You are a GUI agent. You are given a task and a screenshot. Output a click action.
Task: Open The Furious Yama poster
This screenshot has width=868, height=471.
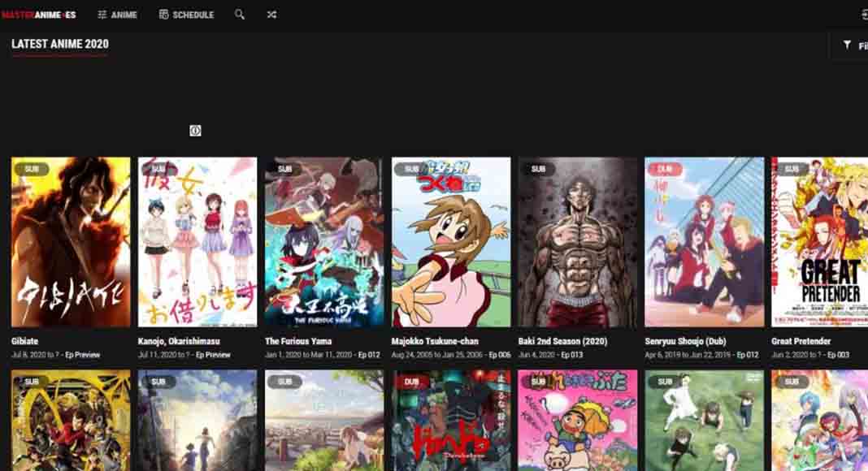[324, 242]
